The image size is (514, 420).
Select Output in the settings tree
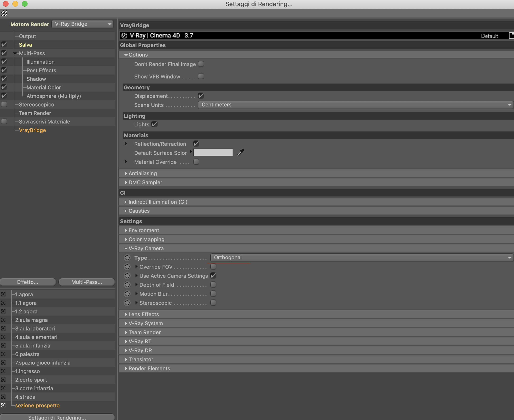27,36
